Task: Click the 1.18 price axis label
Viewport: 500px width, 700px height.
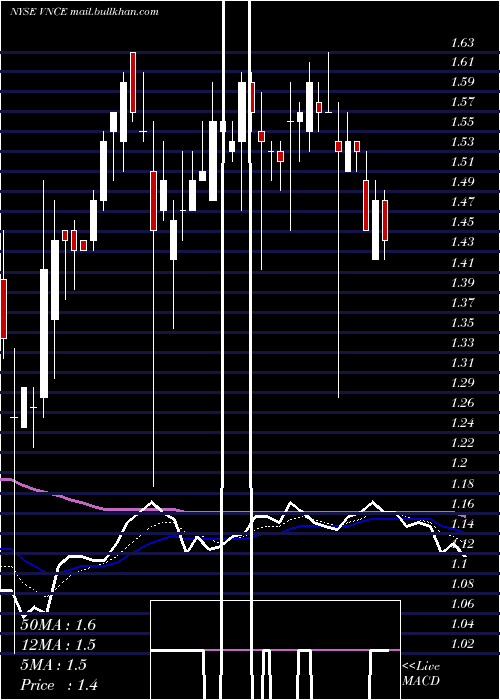Action: coord(462,484)
